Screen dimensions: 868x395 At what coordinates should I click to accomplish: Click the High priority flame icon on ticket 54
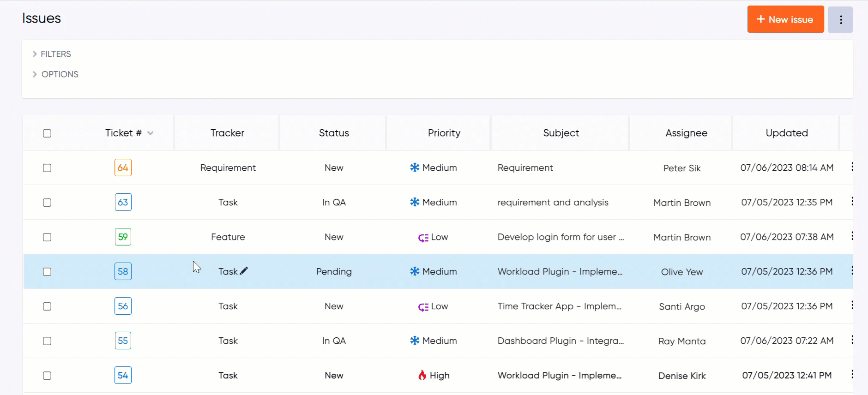pos(422,375)
